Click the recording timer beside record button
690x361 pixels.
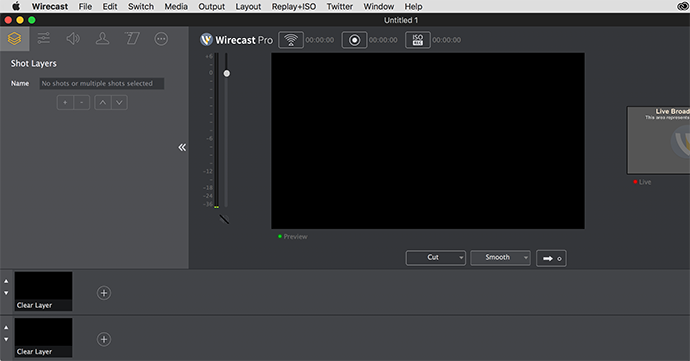[383, 40]
